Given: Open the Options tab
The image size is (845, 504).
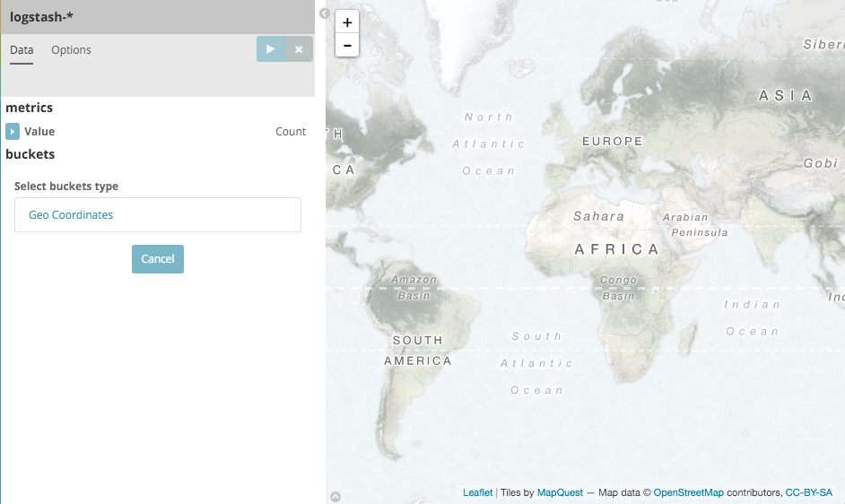Looking at the screenshot, I should click(71, 50).
